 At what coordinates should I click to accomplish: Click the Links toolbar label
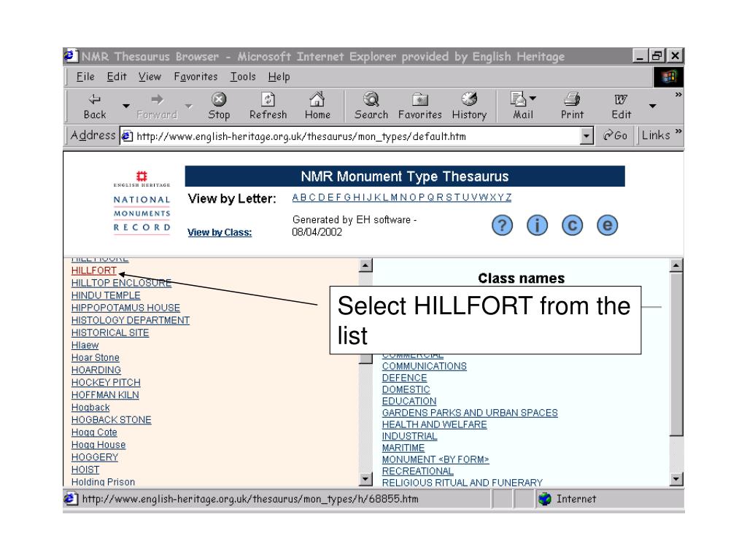tap(656, 135)
